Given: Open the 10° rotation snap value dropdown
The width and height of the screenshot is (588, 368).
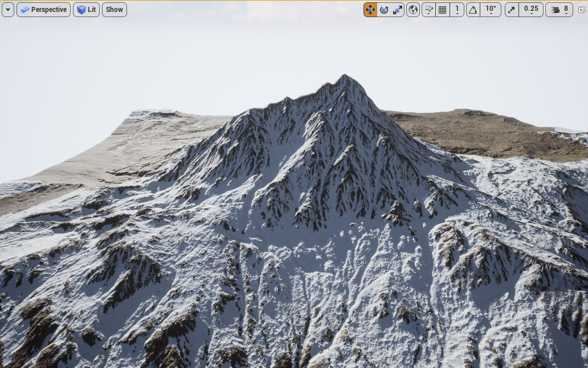Looking at the screenshot, I should [x=491, y=10].
